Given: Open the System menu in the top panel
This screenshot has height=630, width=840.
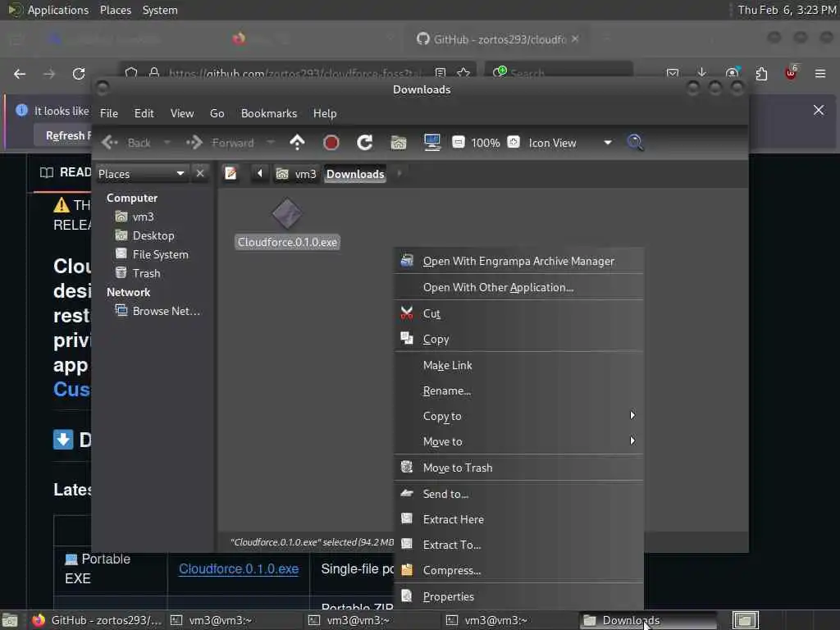Looking at the screenshot, I should tap(160, 10).
